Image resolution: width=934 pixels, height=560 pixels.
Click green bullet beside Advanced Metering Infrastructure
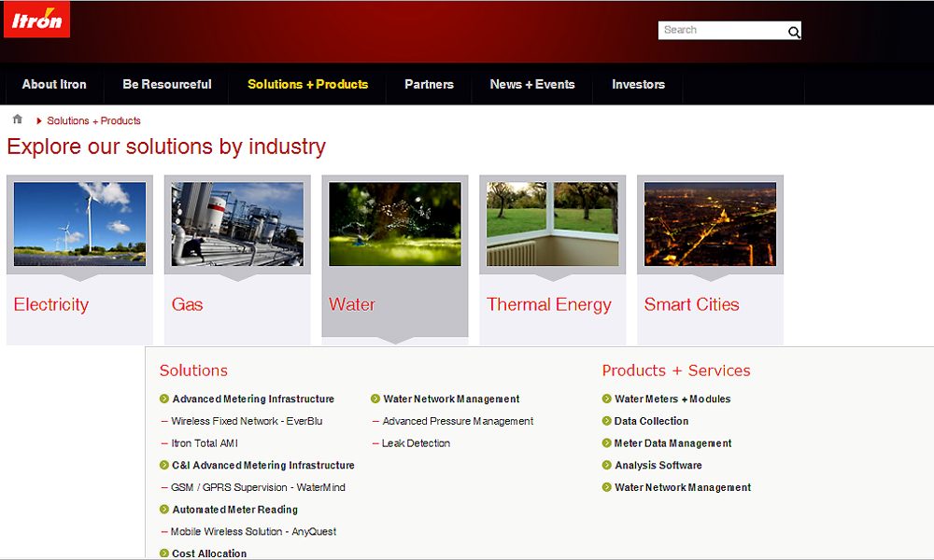pyautogui.click(x=164, y=399)
